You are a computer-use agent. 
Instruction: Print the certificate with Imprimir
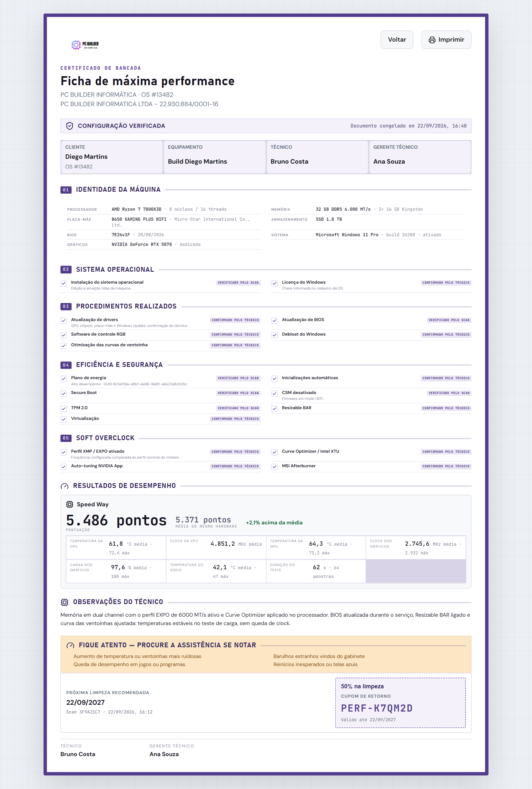pyautogui.click(x=446, y=40)
